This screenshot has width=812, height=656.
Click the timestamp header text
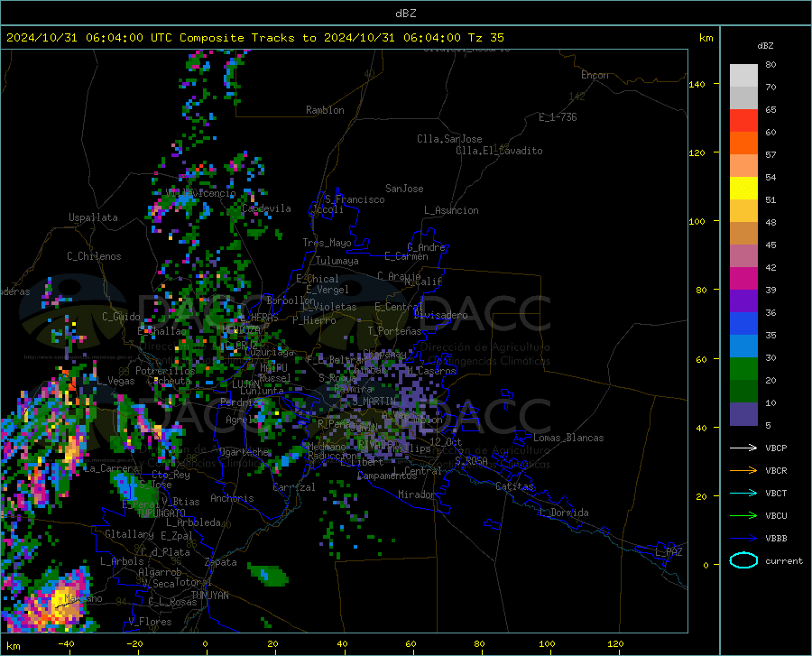click(x=254, y=38)
